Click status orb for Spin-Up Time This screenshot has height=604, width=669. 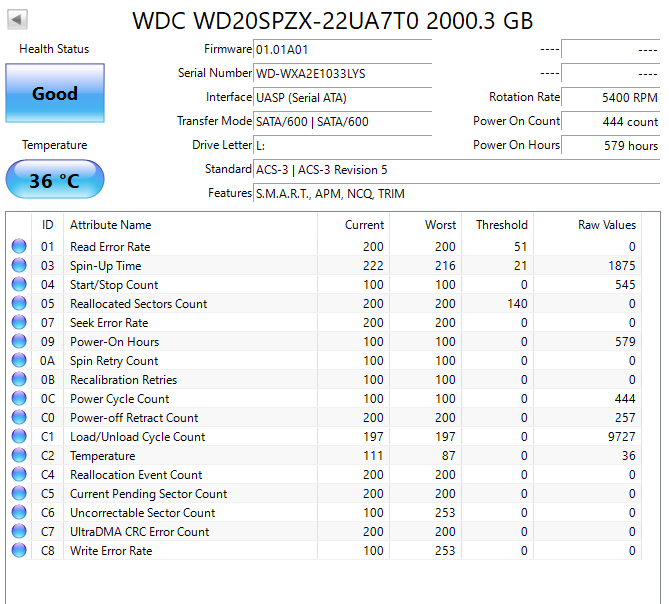pyautogui.click(x=19, y=265)
